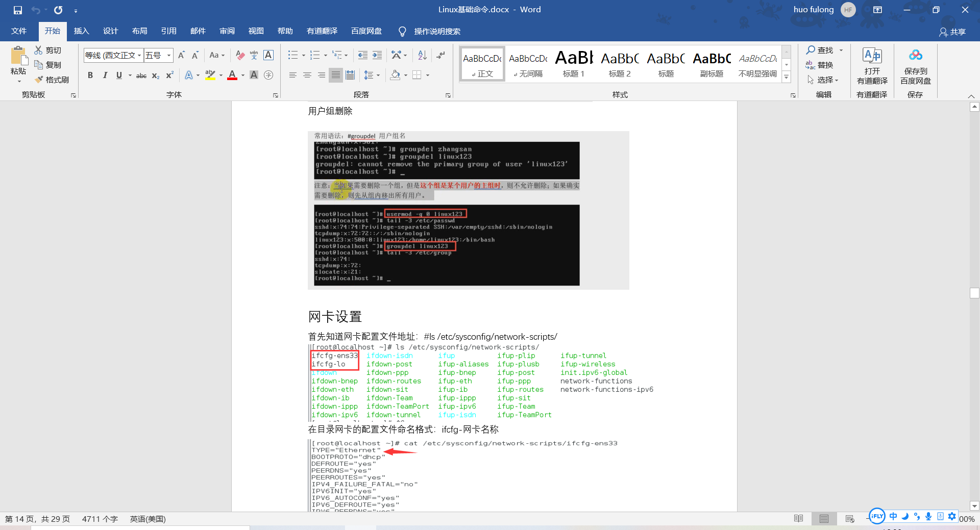Viewport: 980px width, 530px height.
Task: Switch to the Review tab
Action: point(227,31)
